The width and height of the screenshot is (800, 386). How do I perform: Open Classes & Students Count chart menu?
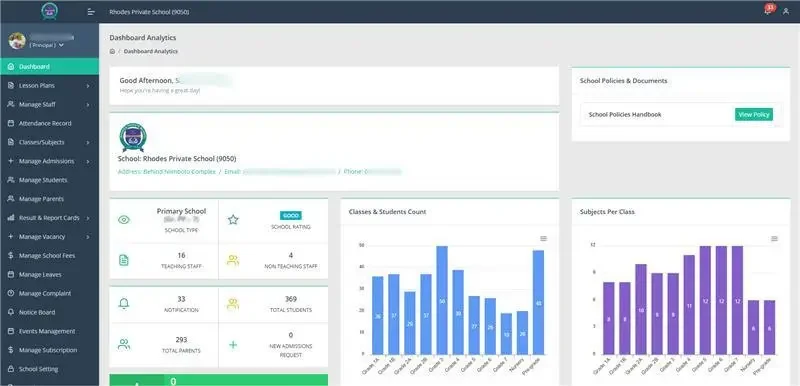coord(543,239)
